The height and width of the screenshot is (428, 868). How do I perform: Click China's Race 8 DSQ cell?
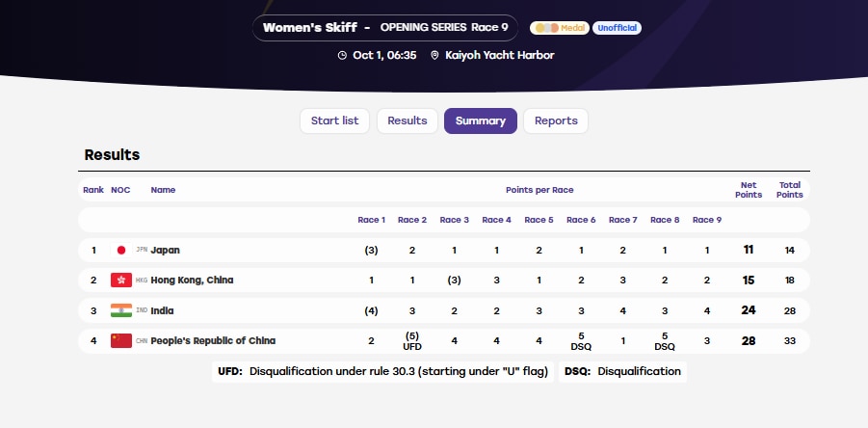pos(665,341)
